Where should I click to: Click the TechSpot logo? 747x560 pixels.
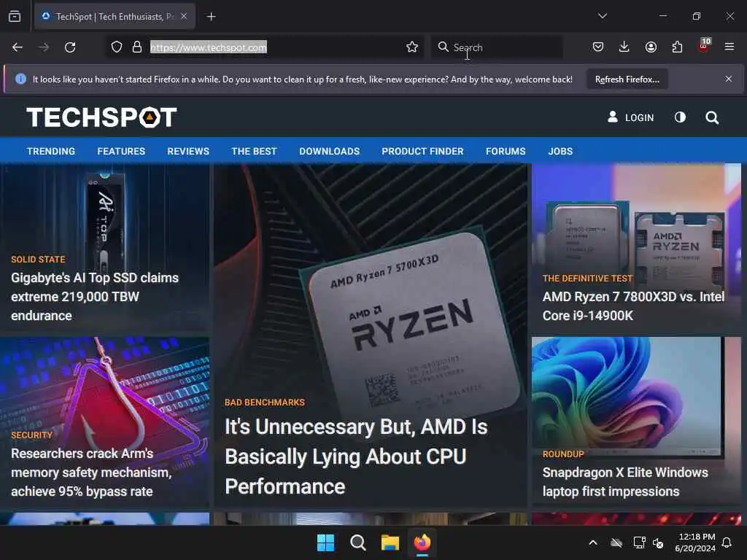(101, 117)
